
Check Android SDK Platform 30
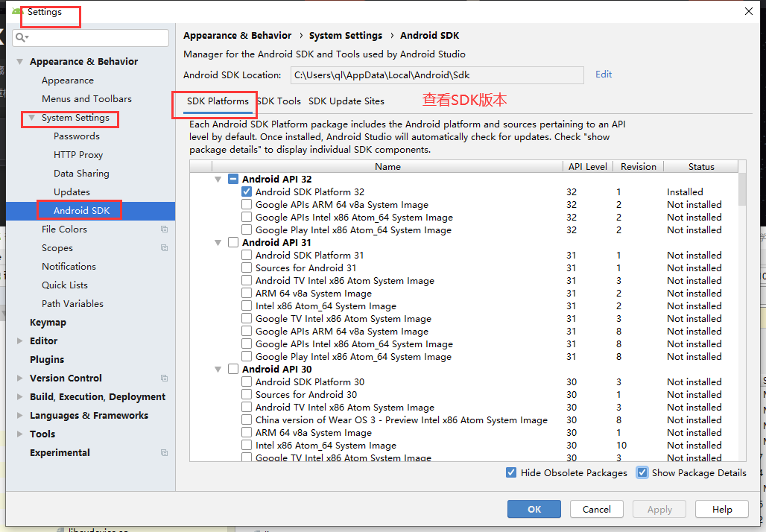pos(247,382)
